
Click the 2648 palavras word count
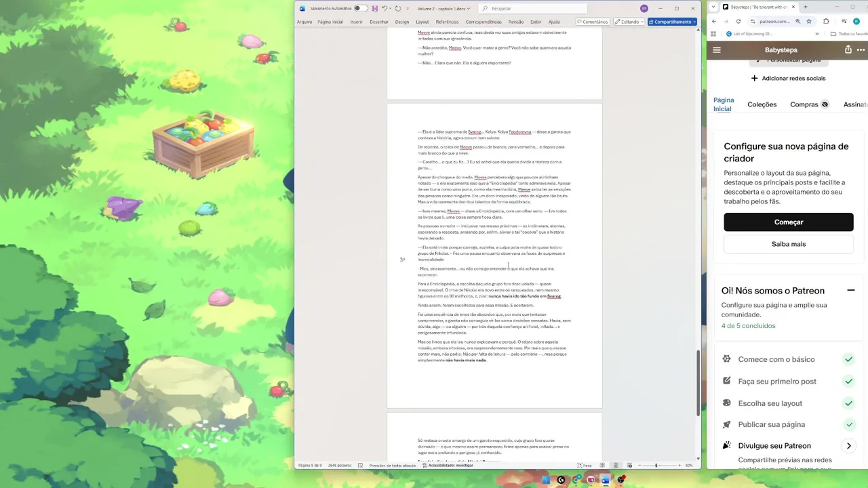point(340,466)
